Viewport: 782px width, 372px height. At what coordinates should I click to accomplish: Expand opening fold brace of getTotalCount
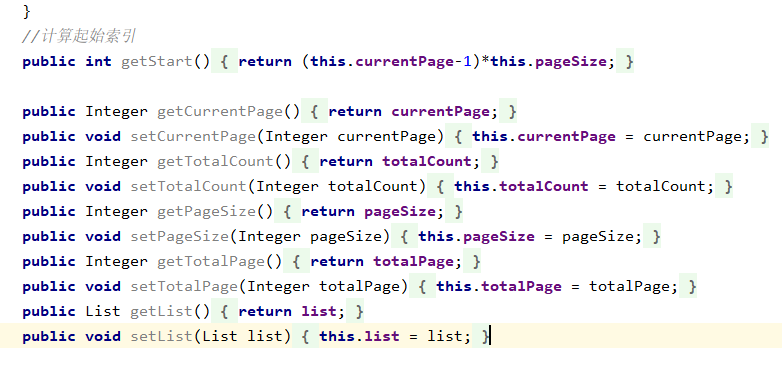pyautogui.click(x=305, y=161)
